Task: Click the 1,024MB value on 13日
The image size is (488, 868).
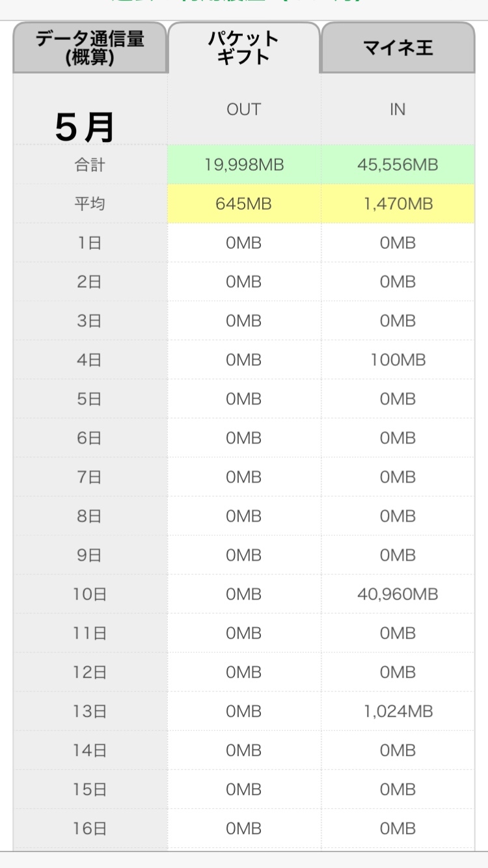Action: click(x=398, y=711)
